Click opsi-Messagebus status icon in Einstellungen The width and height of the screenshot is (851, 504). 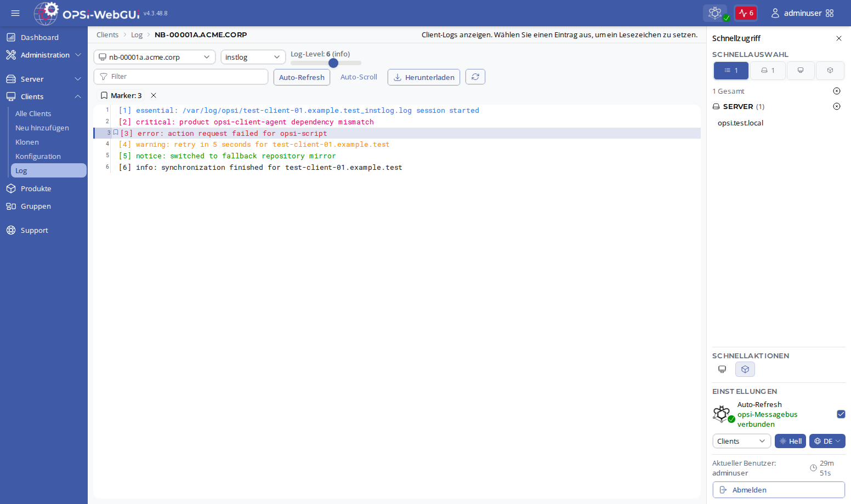723,414
